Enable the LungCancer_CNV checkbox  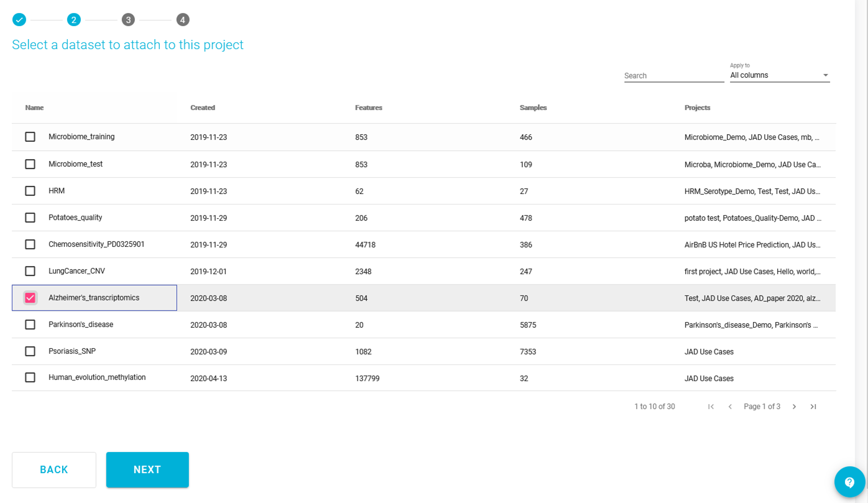click(30, 271)
